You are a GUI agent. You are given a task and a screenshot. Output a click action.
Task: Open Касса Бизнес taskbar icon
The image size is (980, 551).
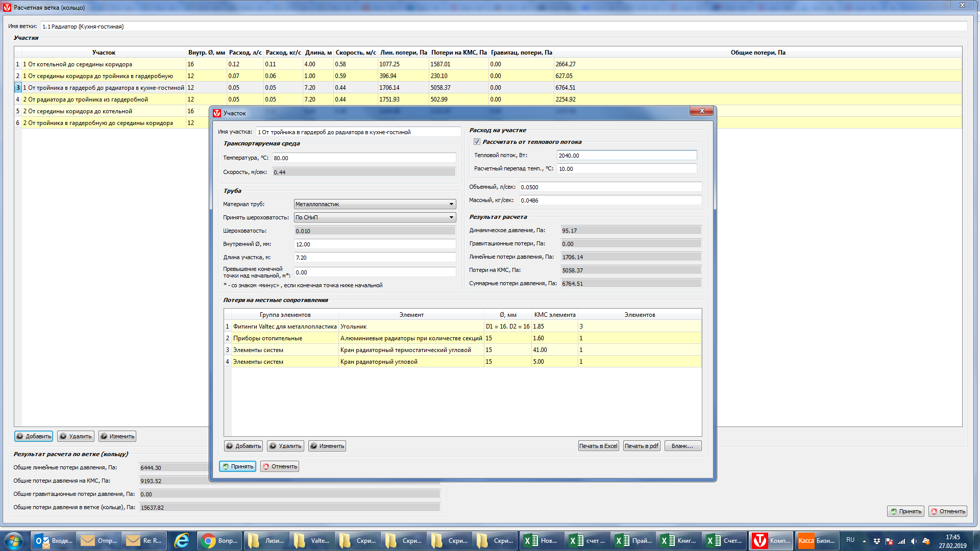click(x=817, y=541)
